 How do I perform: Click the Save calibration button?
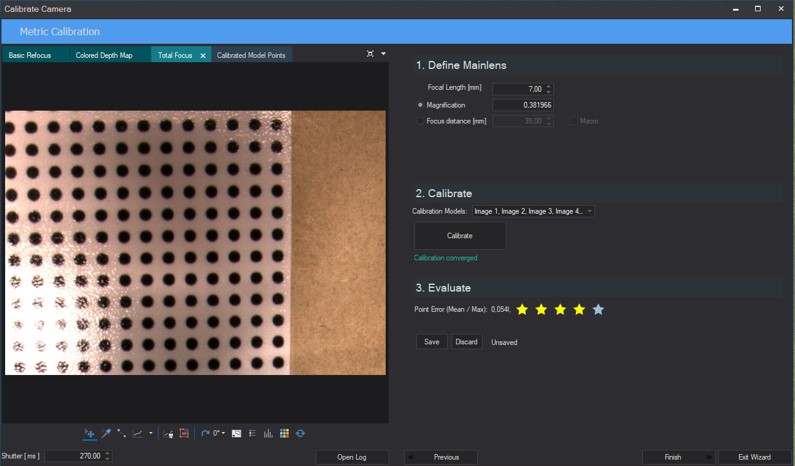tap(431, 342)
